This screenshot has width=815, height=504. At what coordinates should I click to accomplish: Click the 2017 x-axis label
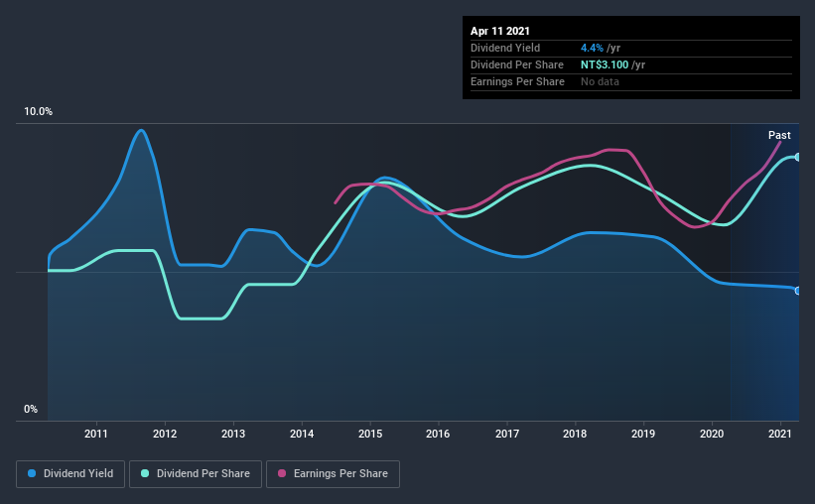507,434
